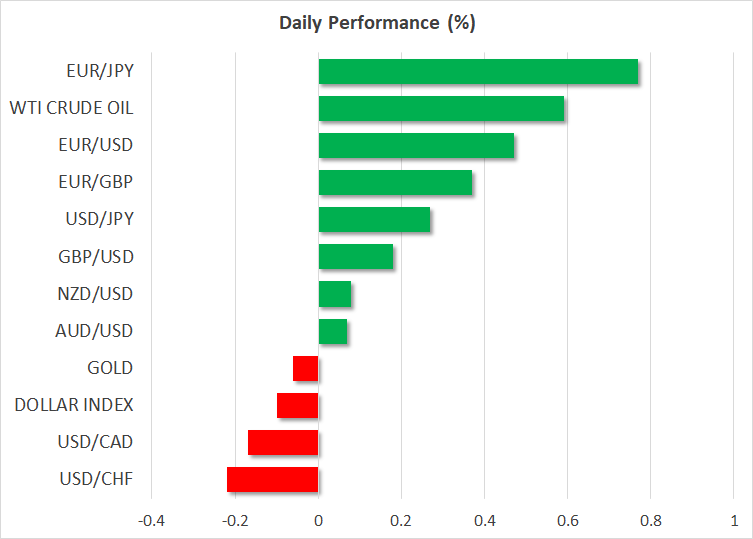
Task: Click the EUR/USD green bar
Action: pyautogui.click(x=416, y=145)
